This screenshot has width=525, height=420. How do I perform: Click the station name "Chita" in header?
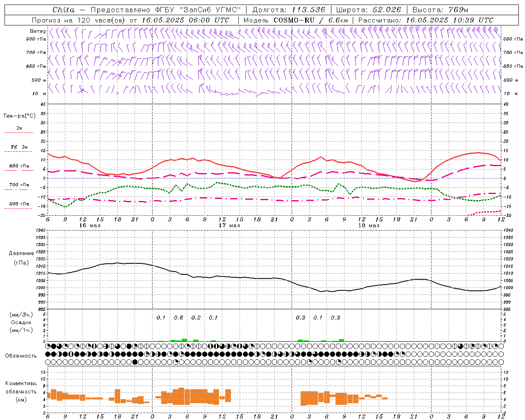(x=64, y=10)
